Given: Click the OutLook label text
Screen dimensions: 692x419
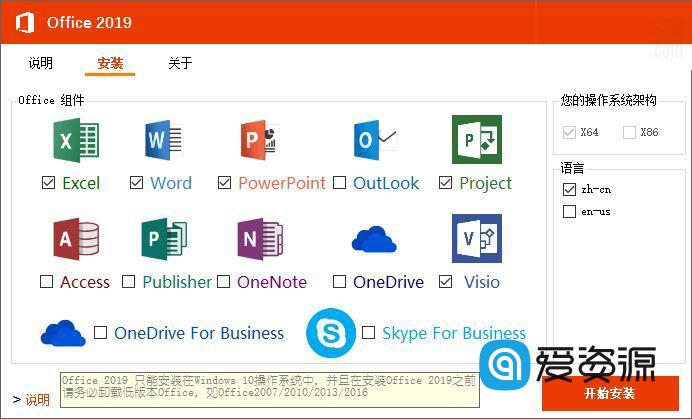Looking at the screenshot, I should point(386,183).
